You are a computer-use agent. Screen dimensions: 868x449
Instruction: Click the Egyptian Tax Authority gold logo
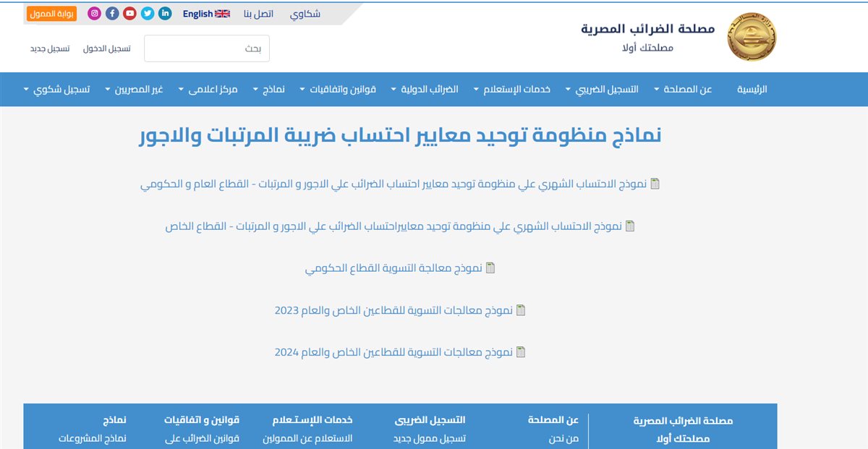pos(752,36)
